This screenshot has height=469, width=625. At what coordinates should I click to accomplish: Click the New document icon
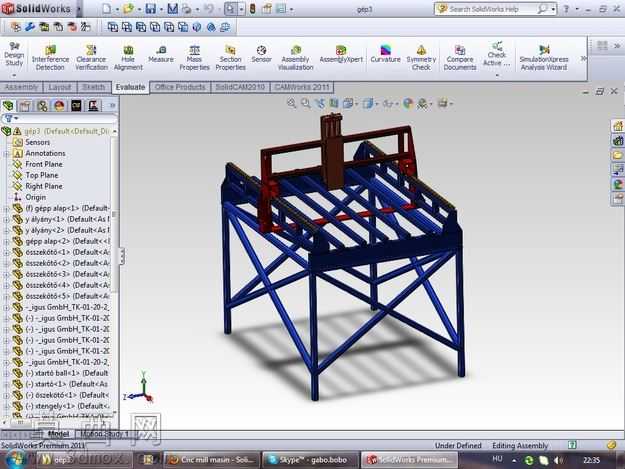(106, 8)
